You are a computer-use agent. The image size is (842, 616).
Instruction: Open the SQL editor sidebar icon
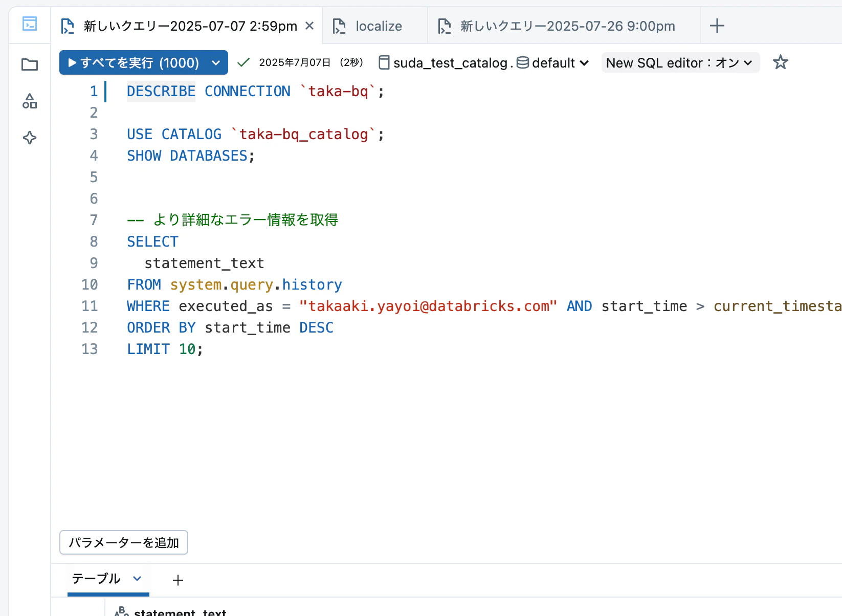tap(30, 24)
